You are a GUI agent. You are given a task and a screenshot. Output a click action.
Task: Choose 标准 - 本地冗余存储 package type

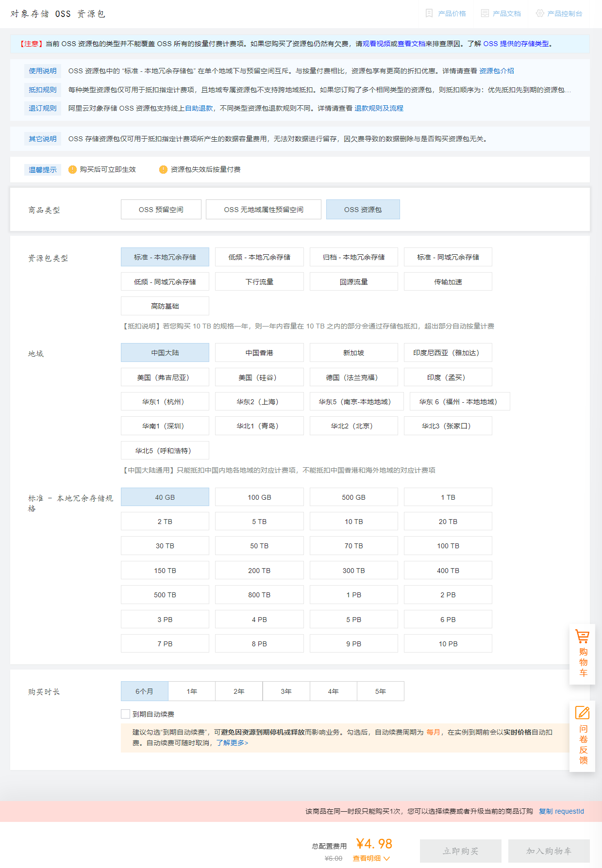tap(165, 257)
